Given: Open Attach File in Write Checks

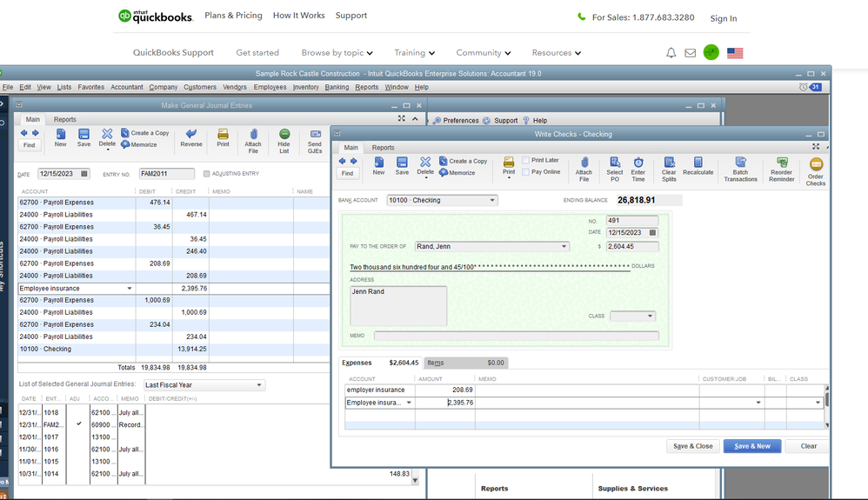Looking at the screenshot, I should (x=584, y=169).
